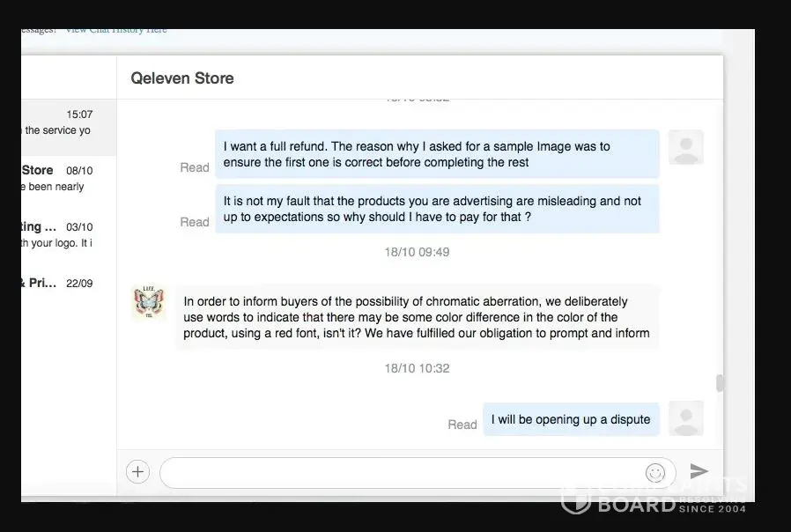
Task: Click the plus attachment icon
Action: [137, 472]
